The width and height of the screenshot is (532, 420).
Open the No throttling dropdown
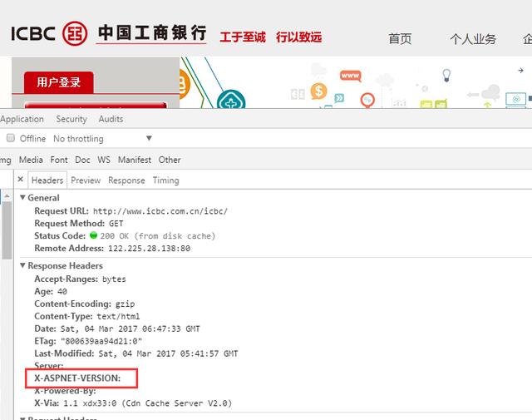click(x=102, y=139)
